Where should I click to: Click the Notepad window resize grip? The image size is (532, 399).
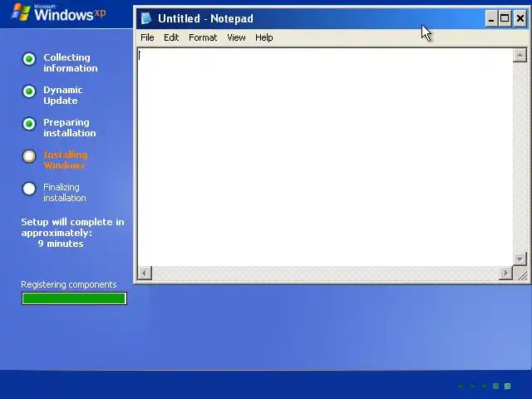(522, 273)
